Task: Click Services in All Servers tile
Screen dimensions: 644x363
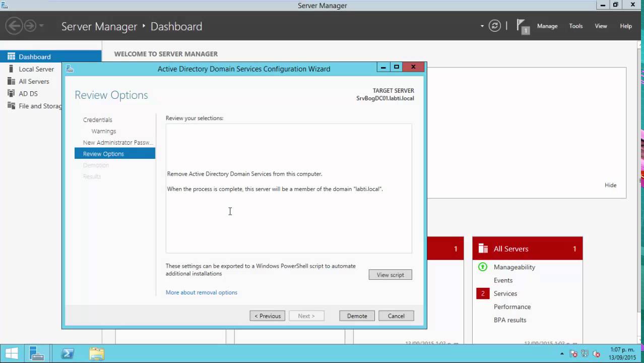Action: coord(505,293)
